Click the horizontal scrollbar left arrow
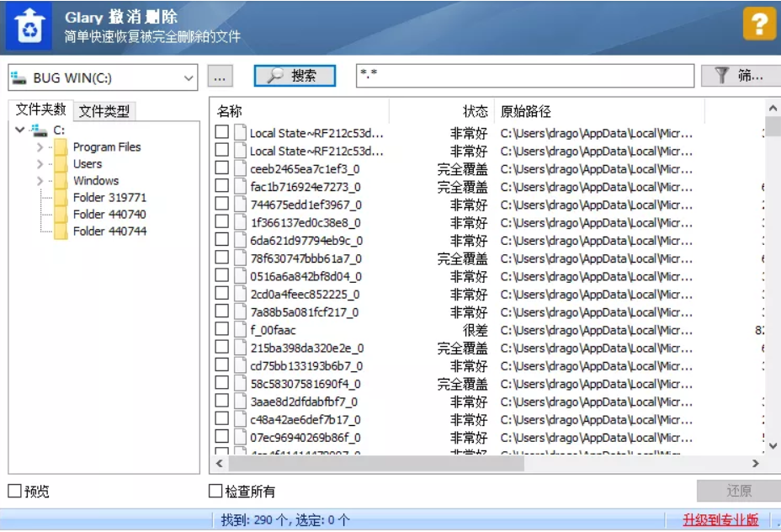The image size is (781, 532). 220,463
